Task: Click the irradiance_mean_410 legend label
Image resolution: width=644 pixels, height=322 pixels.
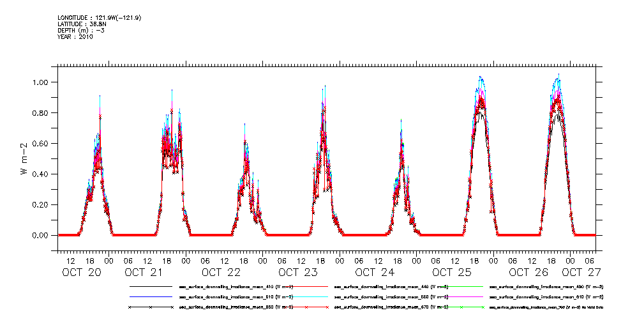Action: pyautogui.click(x=236, y=286)
